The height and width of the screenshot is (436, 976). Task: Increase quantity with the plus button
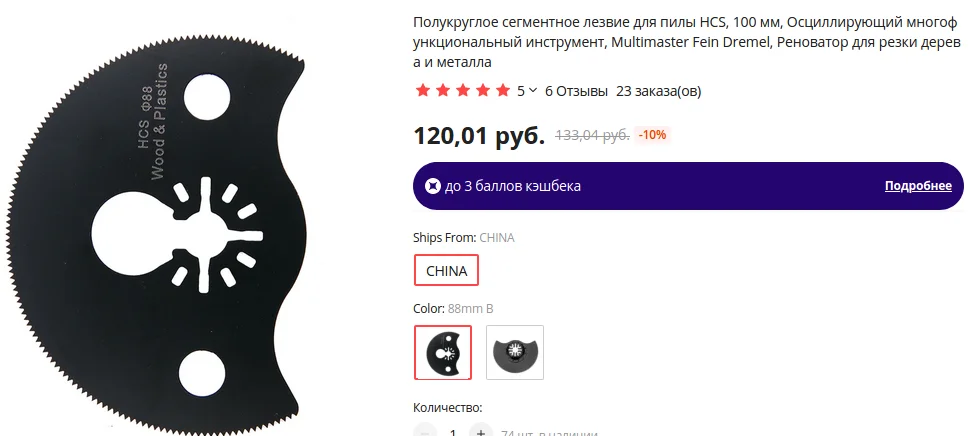(481, 432)
